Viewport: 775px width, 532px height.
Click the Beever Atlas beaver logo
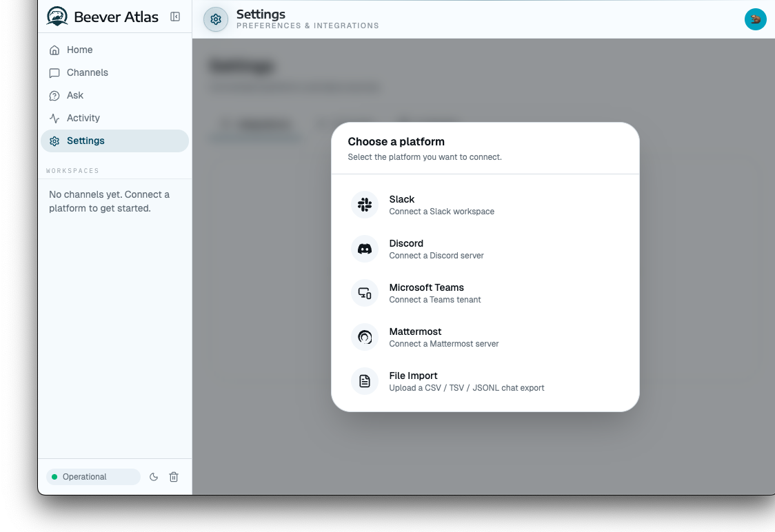coord(57,17)
